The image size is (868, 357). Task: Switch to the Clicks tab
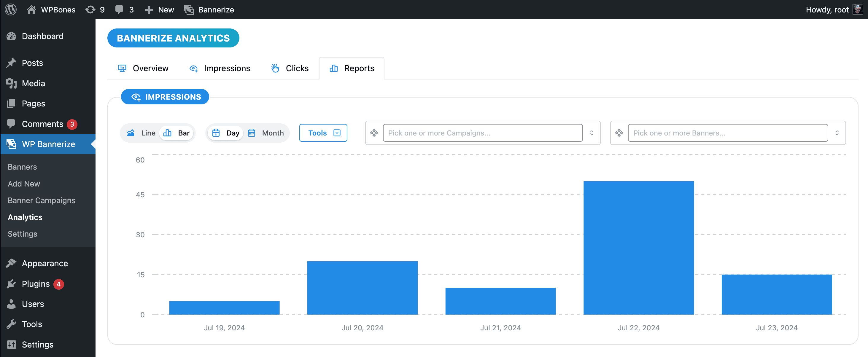[290, 68]
